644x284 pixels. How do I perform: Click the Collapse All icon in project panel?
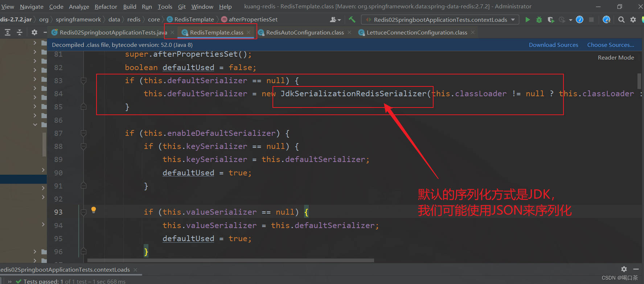(x=20, y=32)
